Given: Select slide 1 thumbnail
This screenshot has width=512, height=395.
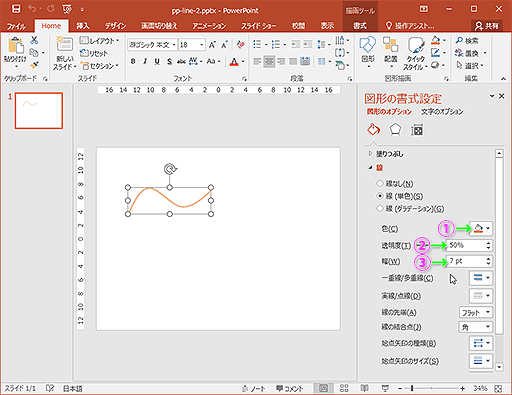Looking at the screenshot, I should pyautogui.click(x=39, y=111).
